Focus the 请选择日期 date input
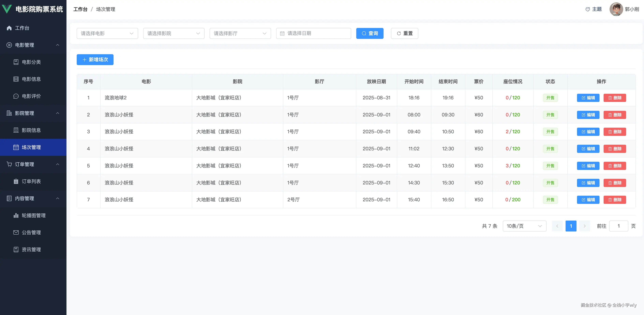Screen dimensions: 644x315 [x=313, y=34]
